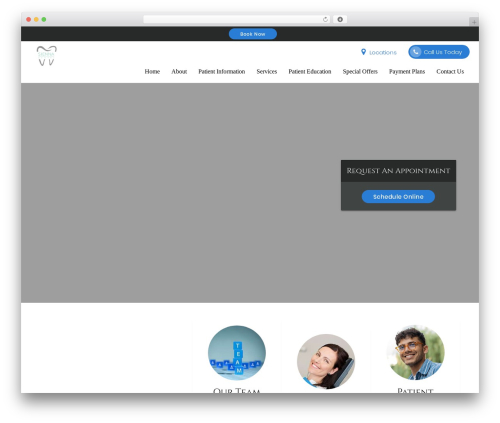Click the Request An Appointment heading
The width and height of the screenshot is (500, 423).
(x=398, y=171)
